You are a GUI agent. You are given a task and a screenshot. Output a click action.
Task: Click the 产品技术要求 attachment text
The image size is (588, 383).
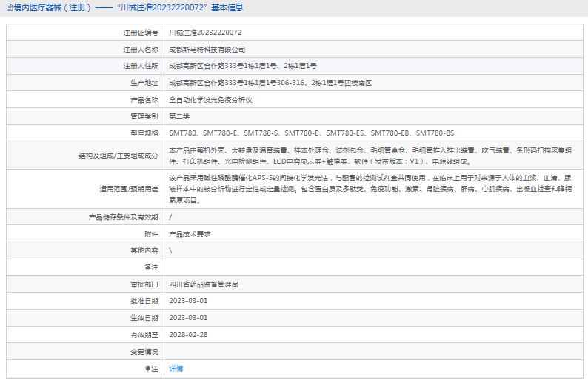click(x=190, y=234)
